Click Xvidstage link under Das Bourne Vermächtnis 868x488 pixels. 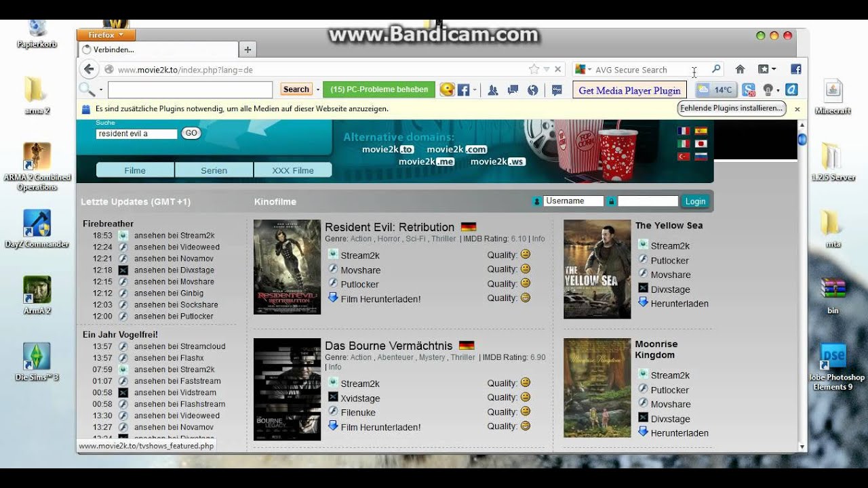tap(360, 399)
